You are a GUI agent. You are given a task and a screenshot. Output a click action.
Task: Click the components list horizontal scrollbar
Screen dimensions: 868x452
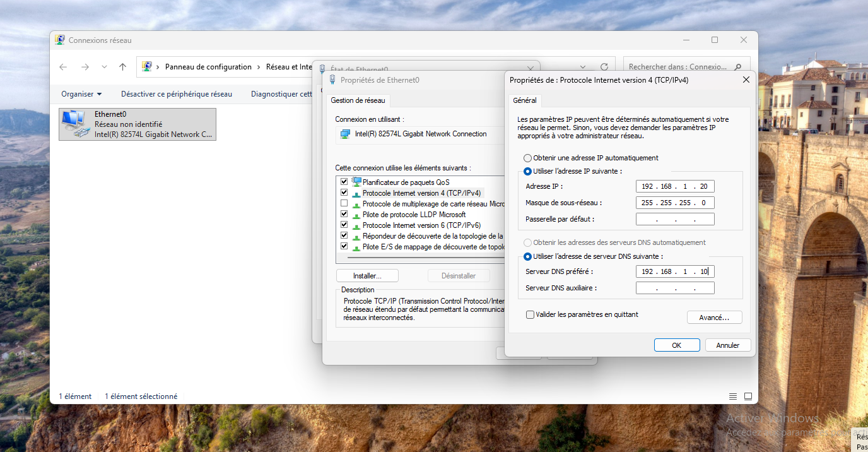click(425, 258)
